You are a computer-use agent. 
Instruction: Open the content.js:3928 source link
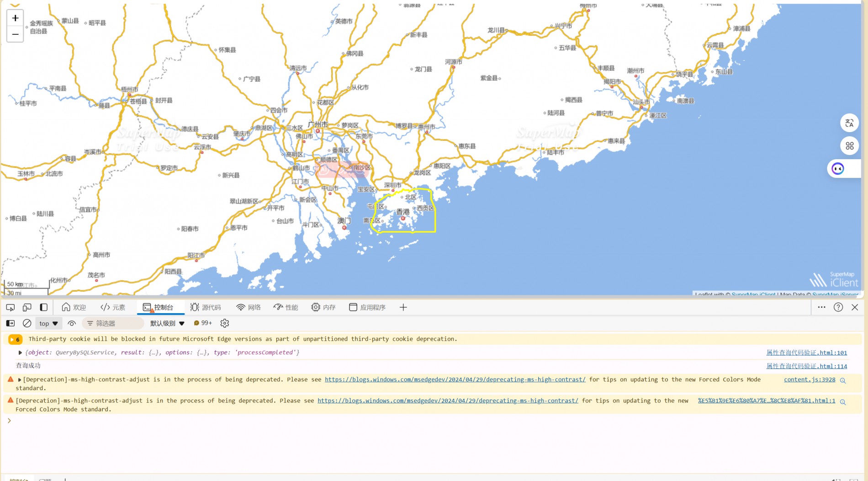(x=810, y=379)
